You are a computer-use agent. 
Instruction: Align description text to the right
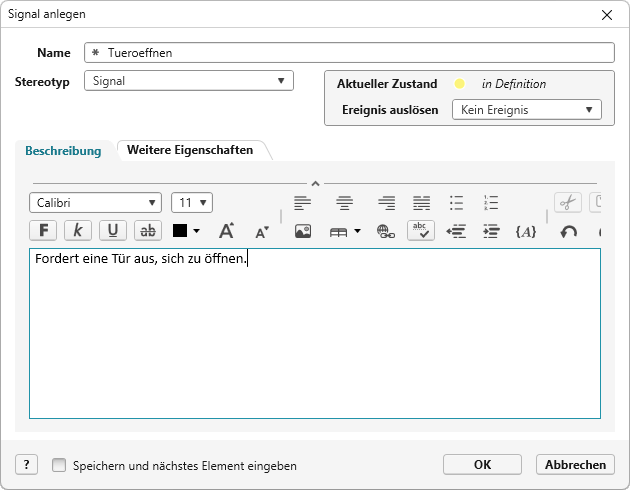387,203
